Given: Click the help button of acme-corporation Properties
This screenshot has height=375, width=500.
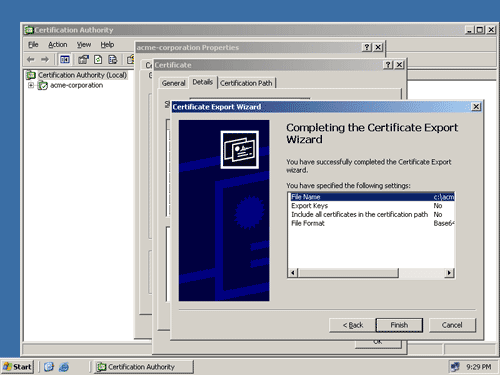Looking at the screenshot, I should coord(367,47).
